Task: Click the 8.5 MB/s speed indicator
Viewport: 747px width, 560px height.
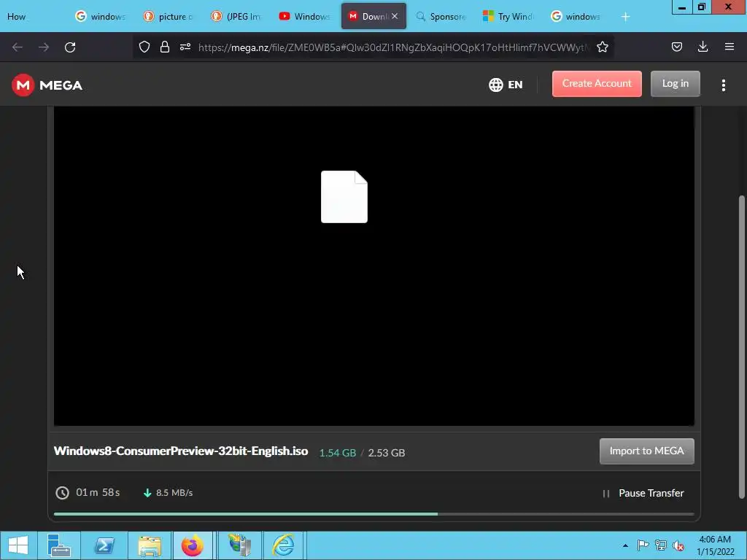Action: click(x=169, y=493)
